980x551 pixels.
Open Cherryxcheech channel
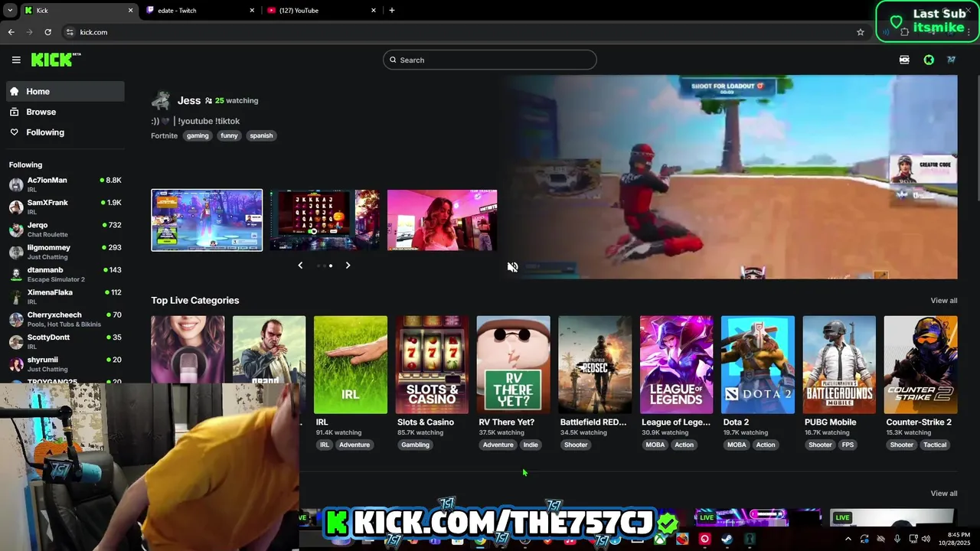pyautogui.click(x=65, y=319)
